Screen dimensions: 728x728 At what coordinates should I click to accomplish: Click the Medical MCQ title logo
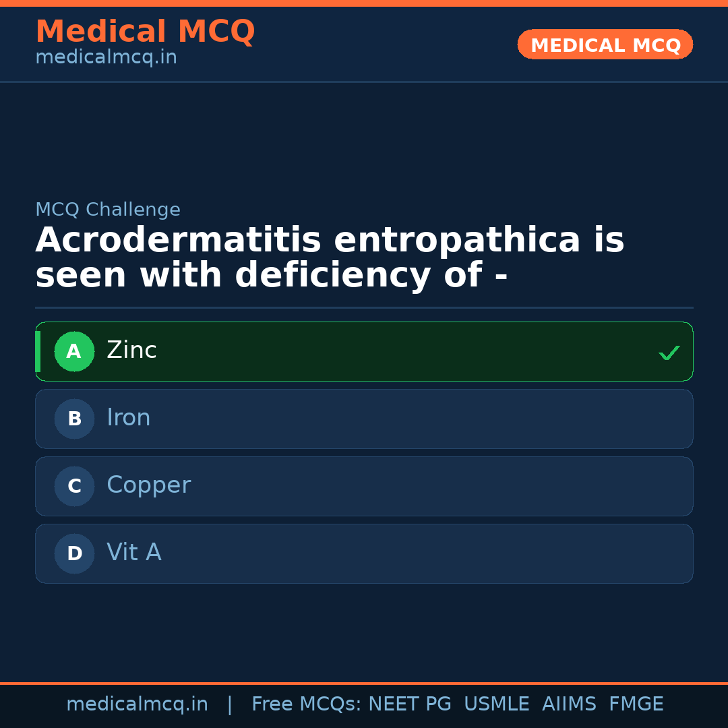click(145, 32)
